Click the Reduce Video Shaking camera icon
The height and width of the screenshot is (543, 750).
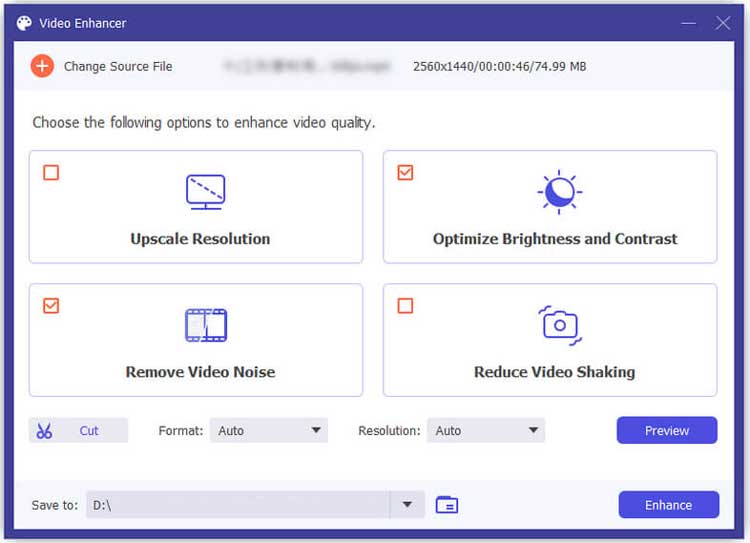coord(559,325)
